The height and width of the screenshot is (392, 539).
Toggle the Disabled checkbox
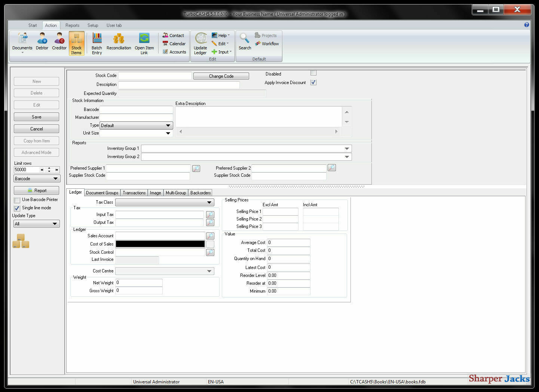point(313,73)
